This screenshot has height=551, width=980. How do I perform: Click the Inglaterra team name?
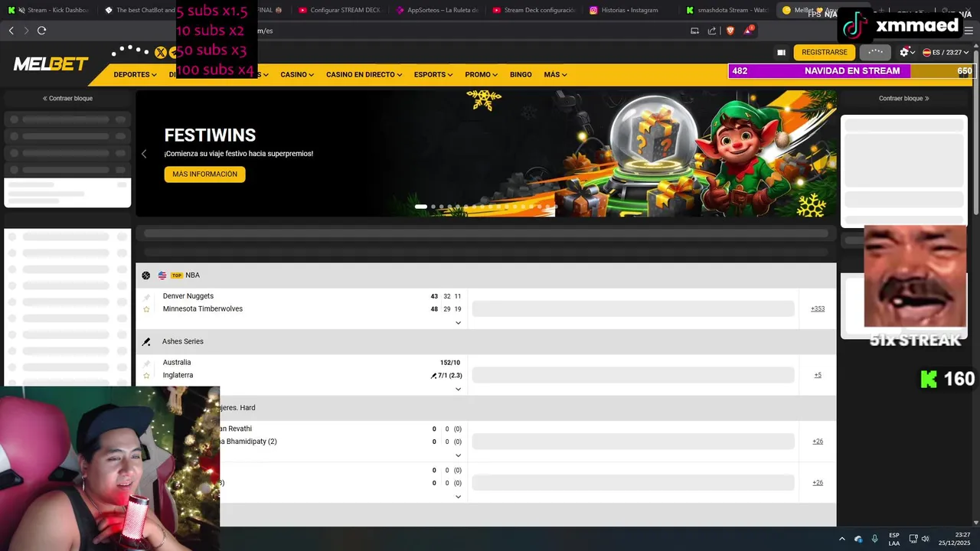coord(178,376)
